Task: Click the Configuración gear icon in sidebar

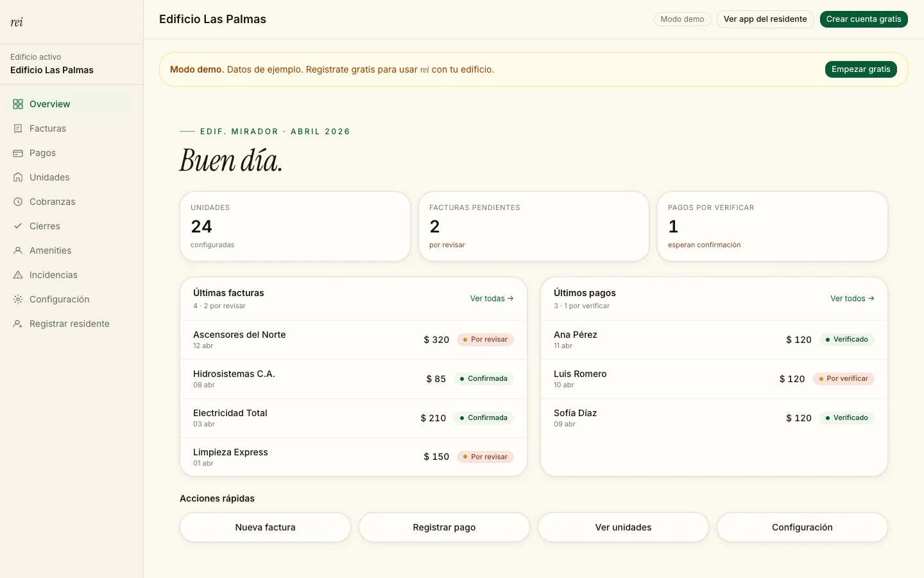Action: pos(18,299)
